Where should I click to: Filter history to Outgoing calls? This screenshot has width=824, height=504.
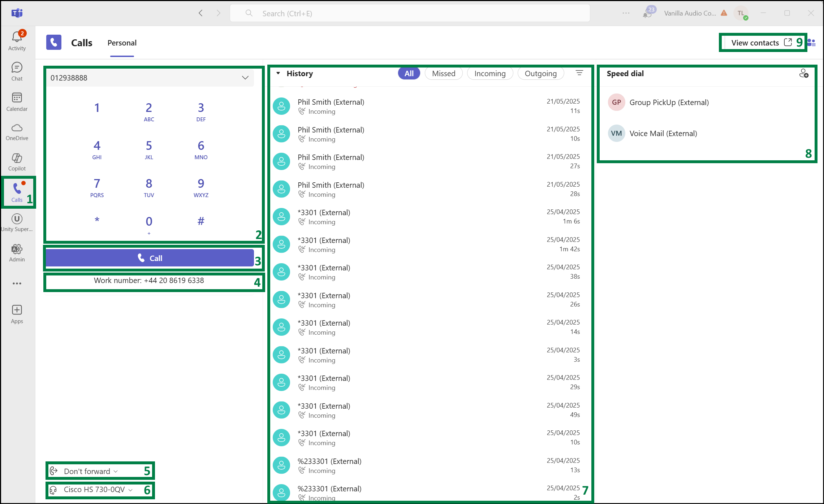click(x=541, y=74)
